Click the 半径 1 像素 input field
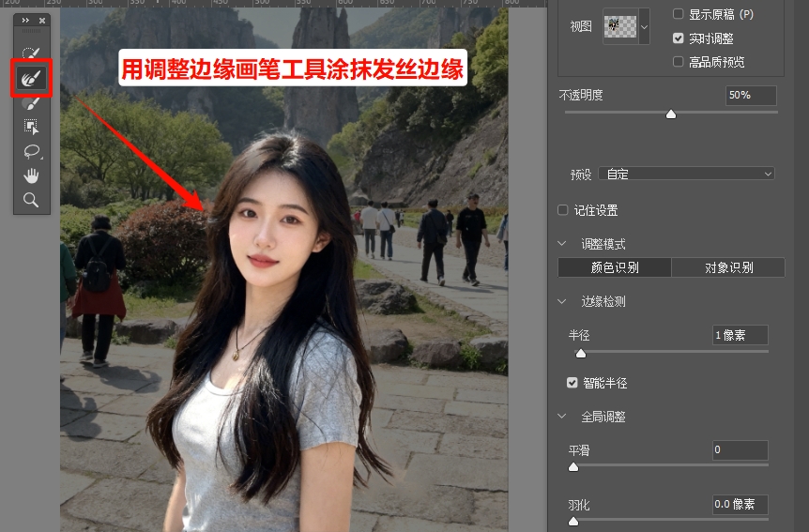This screenshot has height=532, width=809. pos(740,335)
